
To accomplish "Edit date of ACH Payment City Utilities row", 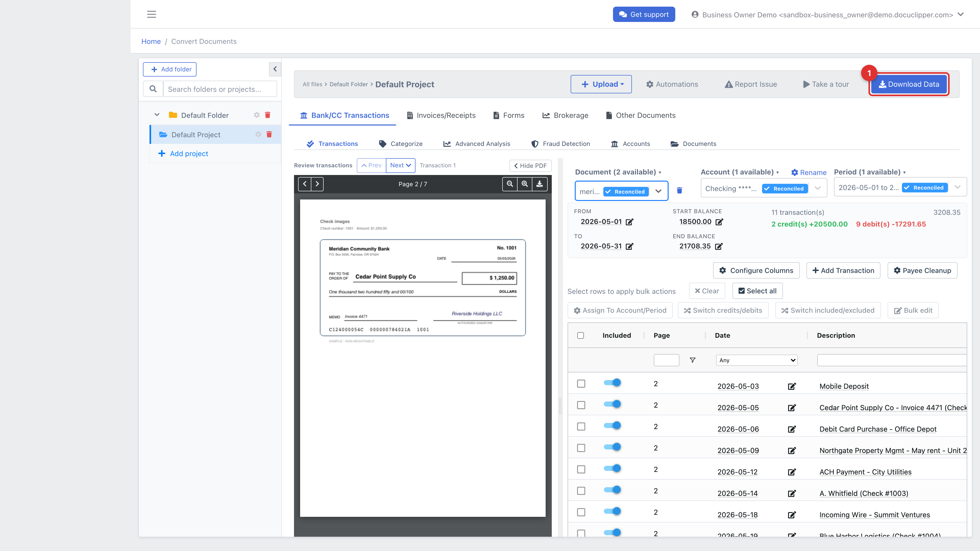I will (792, 472).
